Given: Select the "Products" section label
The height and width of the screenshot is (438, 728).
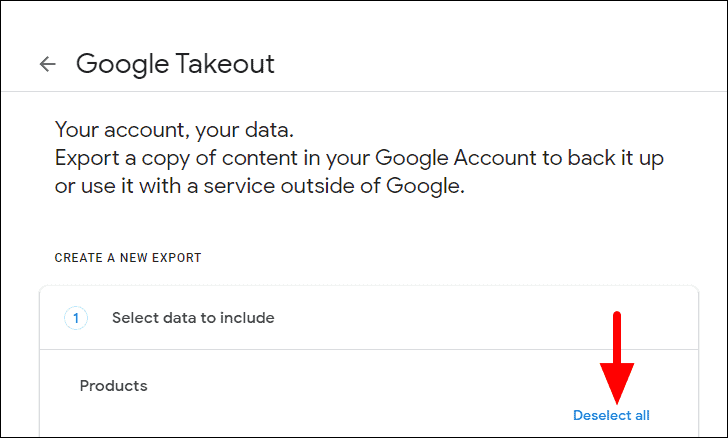Looking at the screenshot, I should (113, 386).
